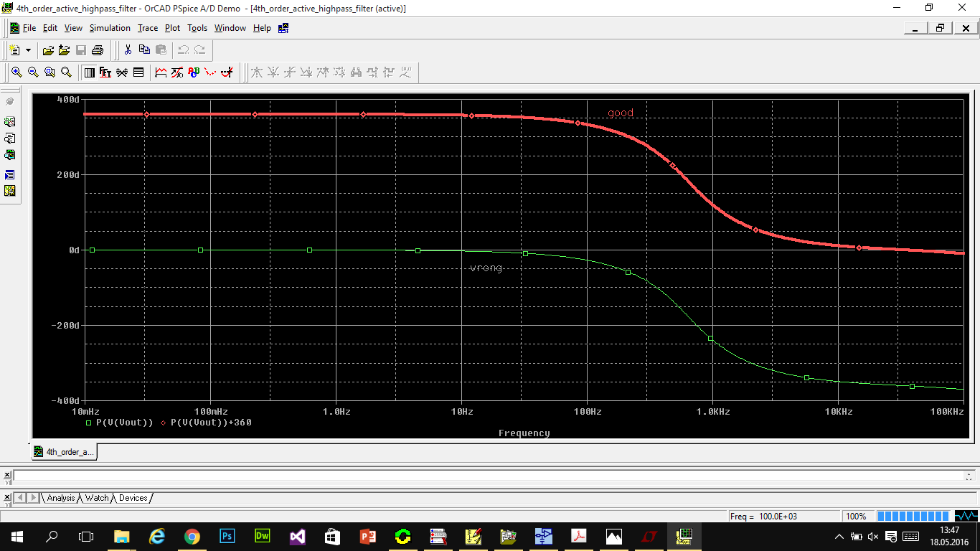Click the simulation progress bar
980x551 pixels.
coord(913,517)
